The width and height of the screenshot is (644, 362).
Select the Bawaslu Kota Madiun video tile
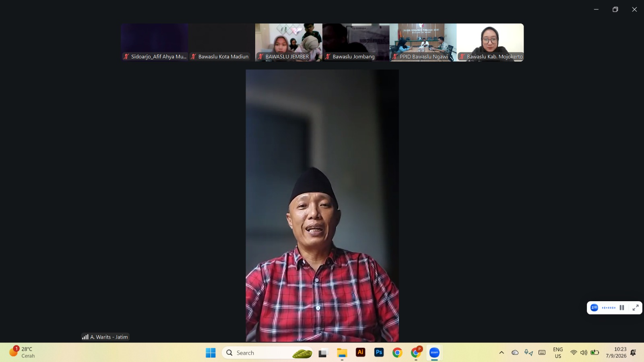point(222,42)
